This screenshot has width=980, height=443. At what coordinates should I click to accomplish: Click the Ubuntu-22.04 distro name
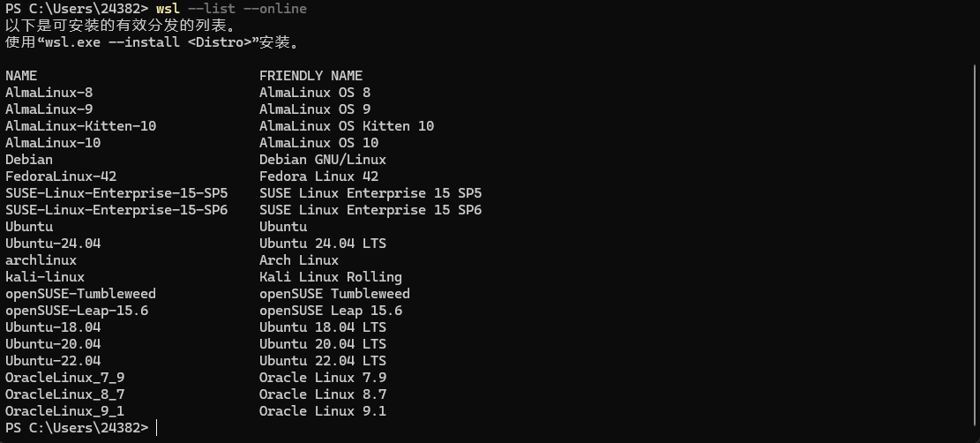[53, 361]
